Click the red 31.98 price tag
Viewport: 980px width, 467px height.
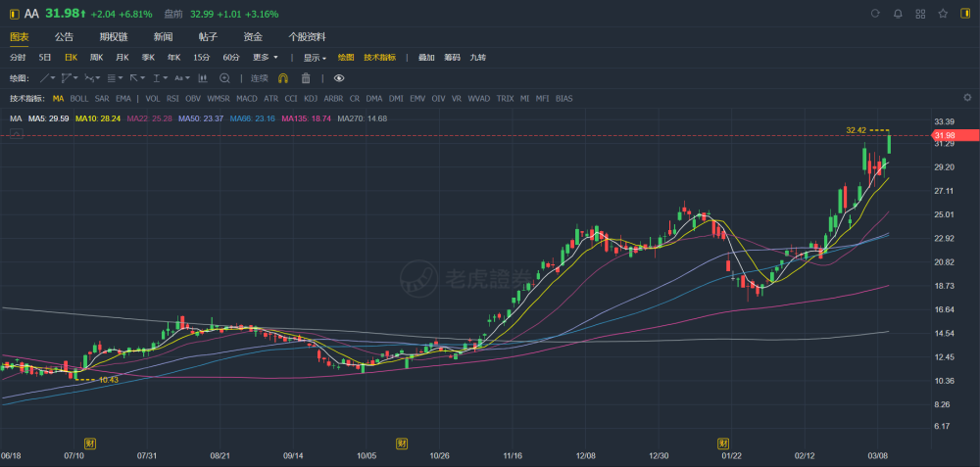(x=955, y=135)
